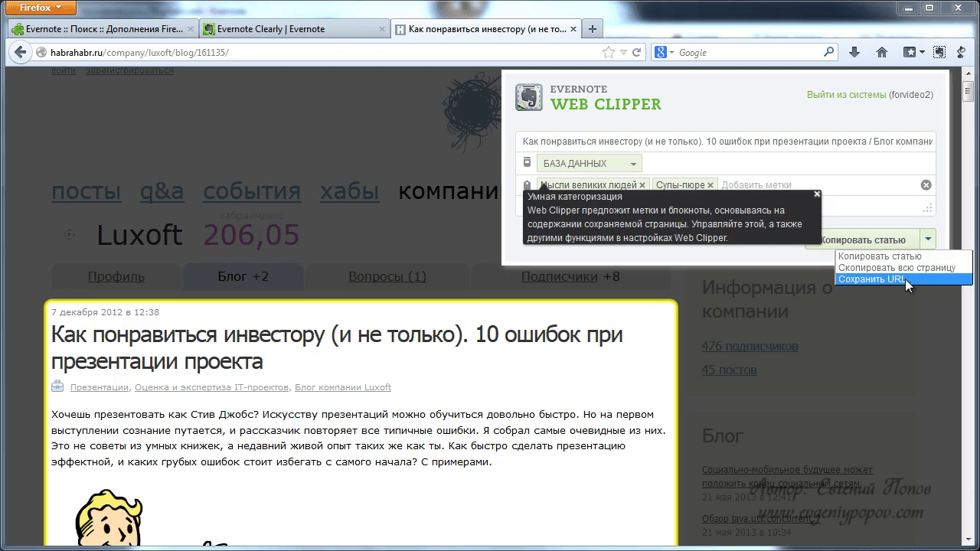Open the 'Социально-мобильное будущее' blog post link
Image resolution: width=980 pixels, height=551 pixels.
(x=787, y=476)
